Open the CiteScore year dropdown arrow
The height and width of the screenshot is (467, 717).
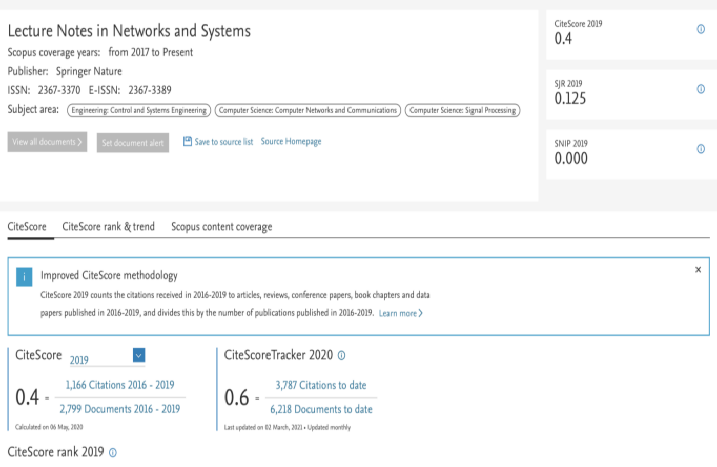(x=139, y=355)
